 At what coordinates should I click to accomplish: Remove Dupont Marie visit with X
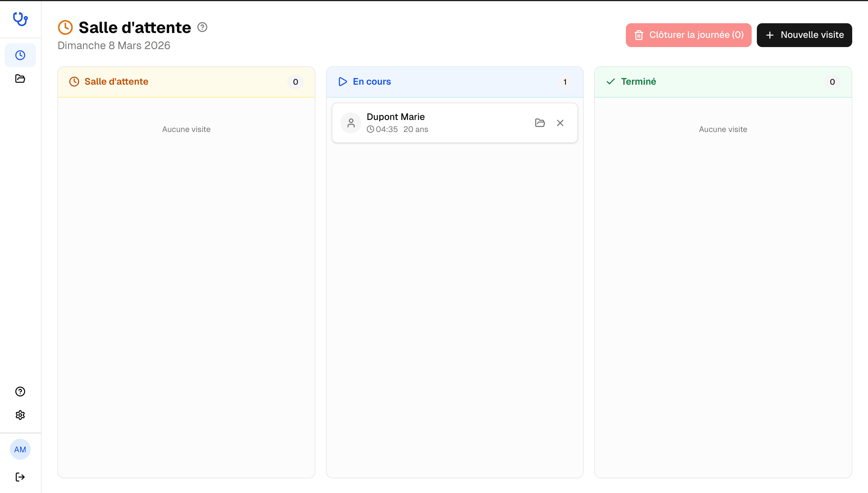(x=560, y=123)
